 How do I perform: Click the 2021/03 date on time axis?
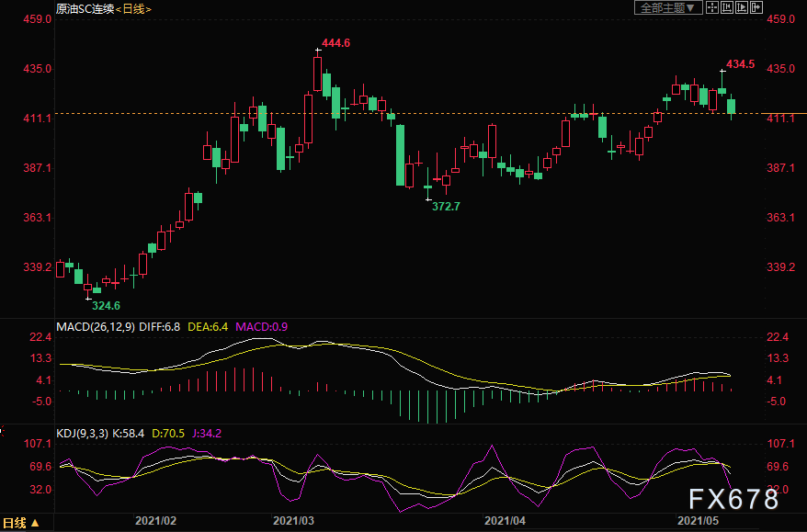click(x=293, y=520)
